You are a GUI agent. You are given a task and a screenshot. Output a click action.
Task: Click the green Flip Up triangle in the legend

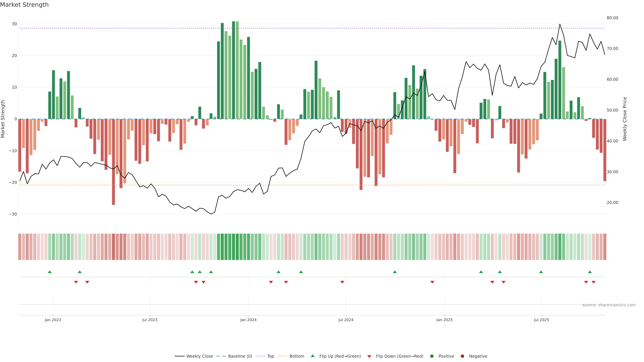pyautogui.click(x=312, y=356)
